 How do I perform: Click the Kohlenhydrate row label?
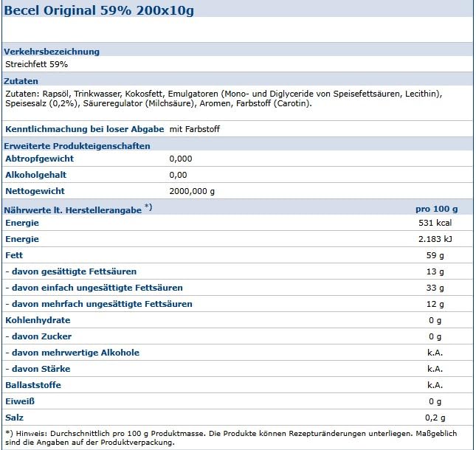click(x=38, y=320)
